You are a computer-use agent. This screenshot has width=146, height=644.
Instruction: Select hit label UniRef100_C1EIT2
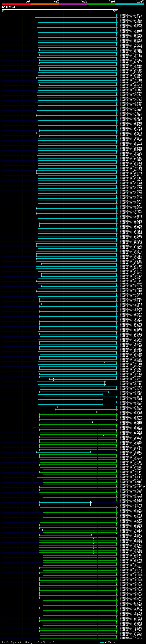(x=131, y=397)
